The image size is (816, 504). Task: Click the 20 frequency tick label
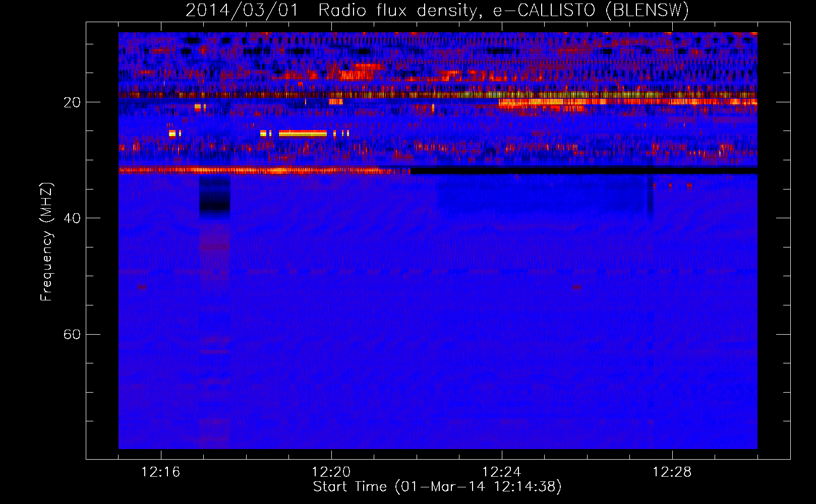coord(72,102)
